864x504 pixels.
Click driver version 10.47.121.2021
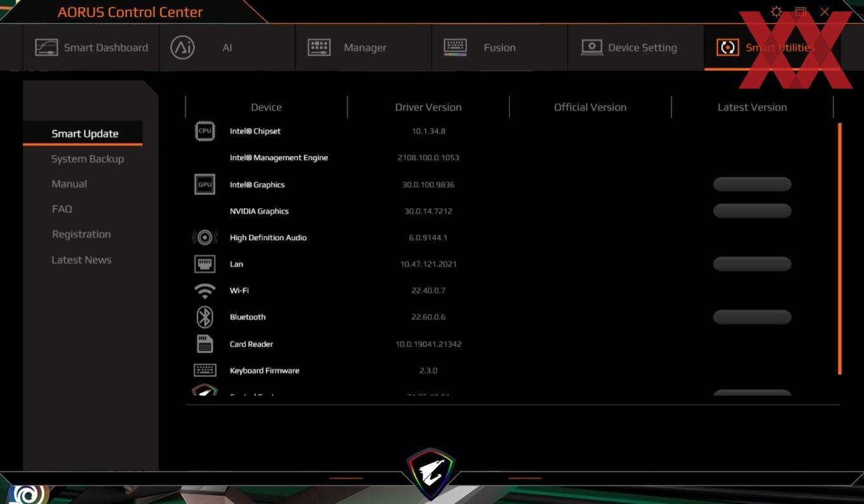pos(428,264)
